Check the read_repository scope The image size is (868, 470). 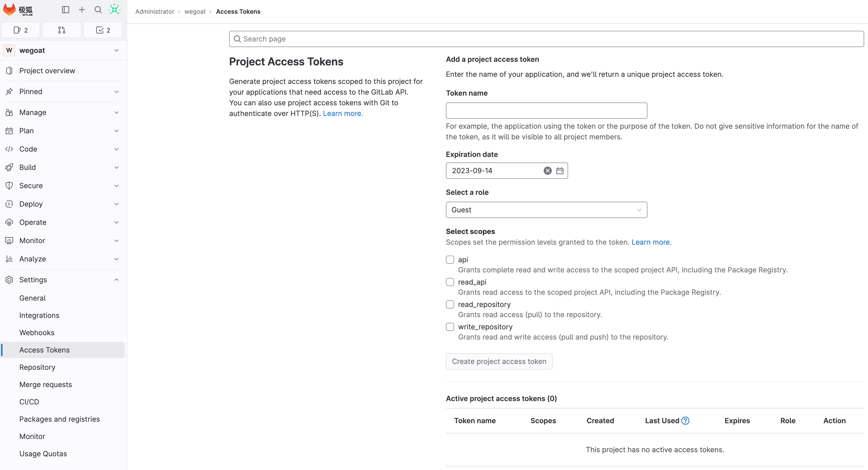[x=450, y=305]
